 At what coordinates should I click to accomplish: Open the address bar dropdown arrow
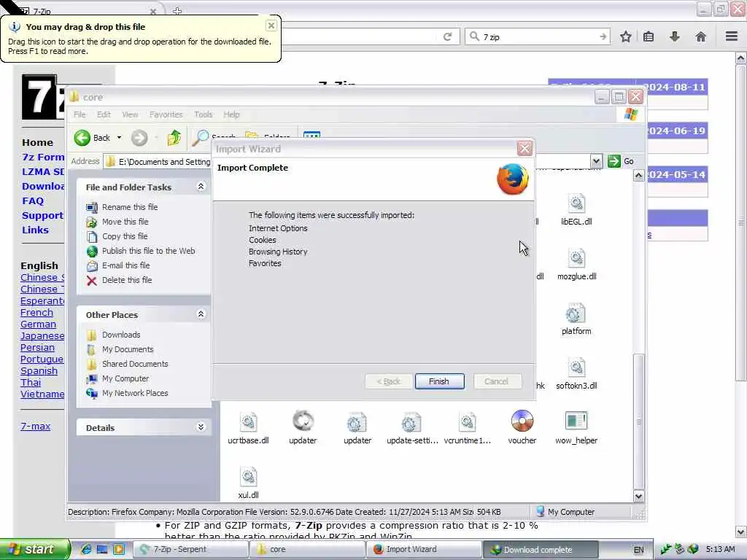click(x=596, y=161)
